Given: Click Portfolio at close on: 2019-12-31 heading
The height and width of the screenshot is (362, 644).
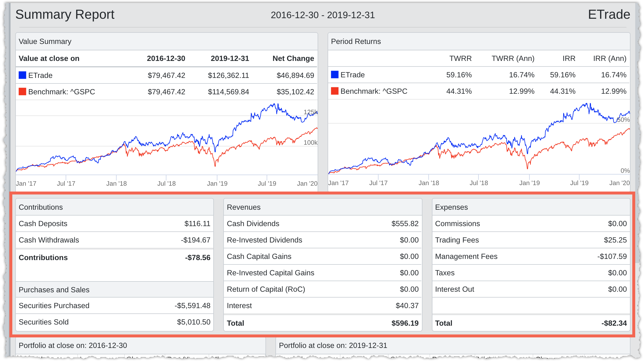Looking at the screenshot, I should tap(333, 345).
